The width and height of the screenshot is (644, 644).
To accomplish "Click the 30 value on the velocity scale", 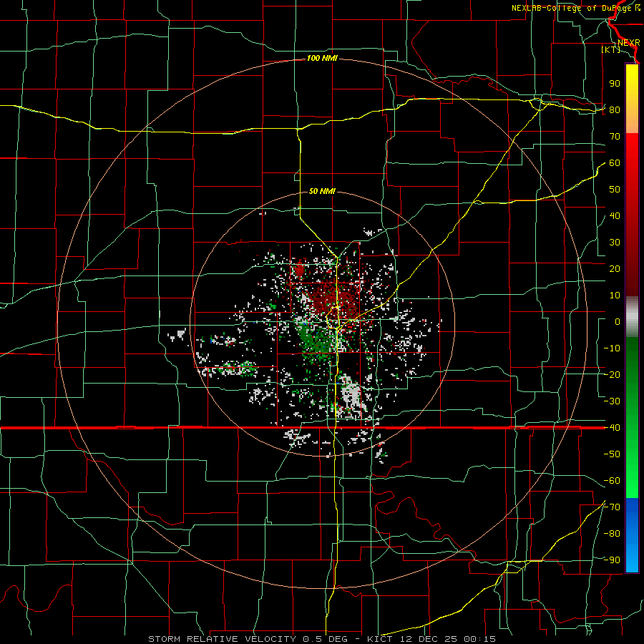I will pyautogui.click(x=615, y=243).
